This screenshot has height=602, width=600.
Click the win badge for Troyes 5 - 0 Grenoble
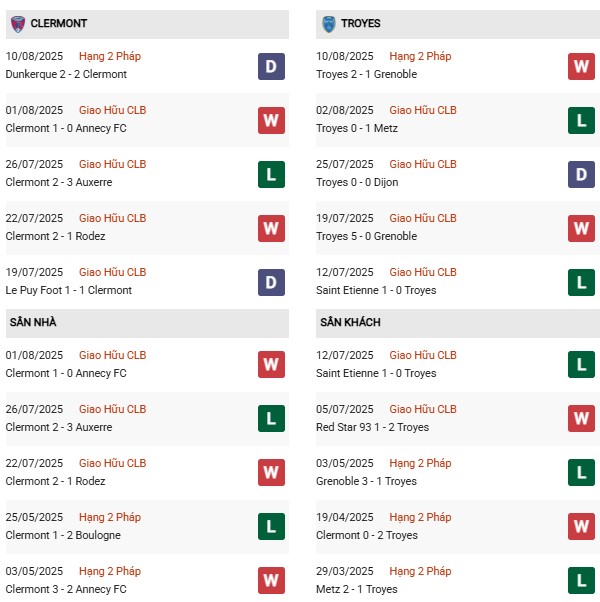pos(582,228)
